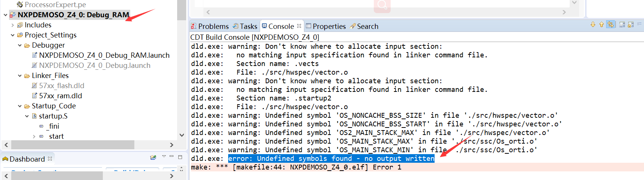Click the project tree horizontal scrollbar thumb
The width and height of the screenshot is (644, 180).
tap(73, 145)
